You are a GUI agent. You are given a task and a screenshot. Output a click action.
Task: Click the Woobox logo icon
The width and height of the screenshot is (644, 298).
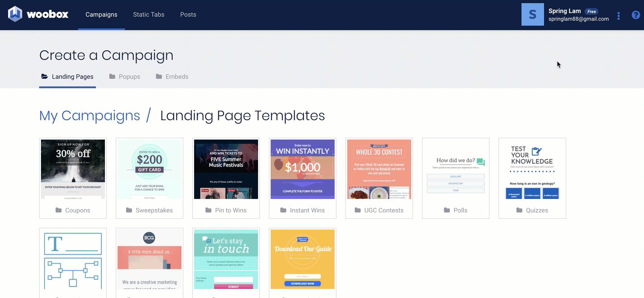15,14
